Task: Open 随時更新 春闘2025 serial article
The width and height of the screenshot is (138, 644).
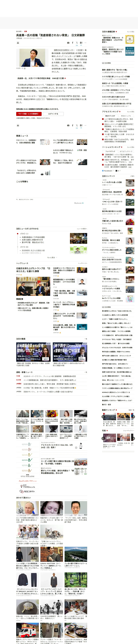Action: click(113, 40)
